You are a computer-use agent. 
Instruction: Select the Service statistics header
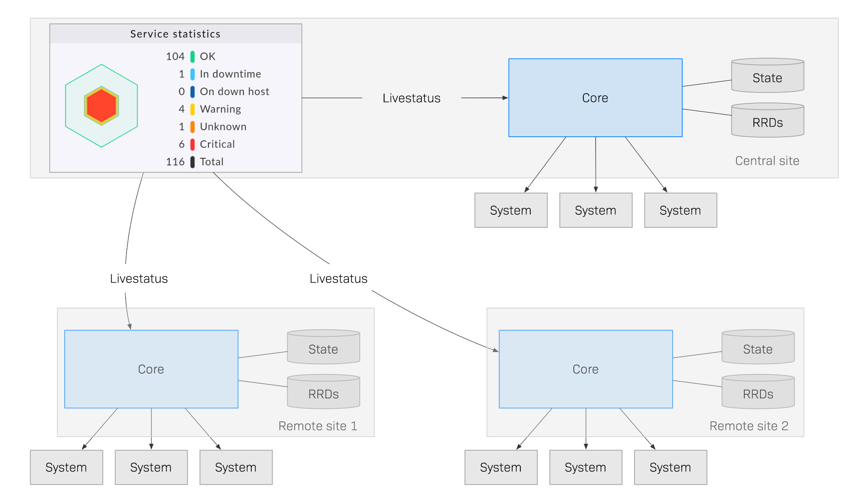[175, 33]
